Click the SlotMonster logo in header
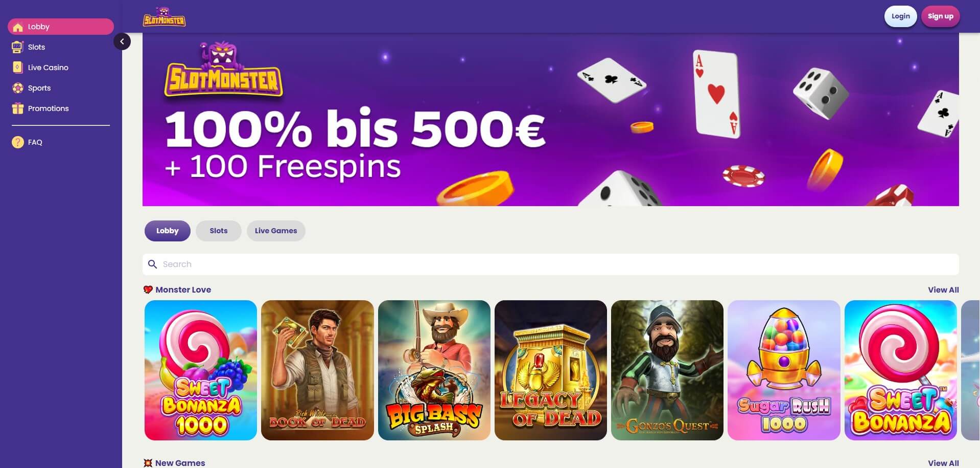Viewport: 980px width, 468px height. [164, 17]
